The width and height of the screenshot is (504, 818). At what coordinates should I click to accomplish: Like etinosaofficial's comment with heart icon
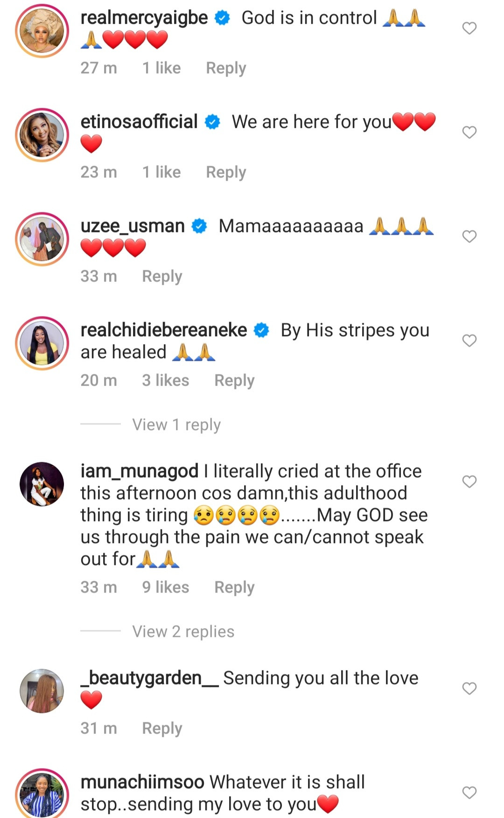tap(469, 132)
